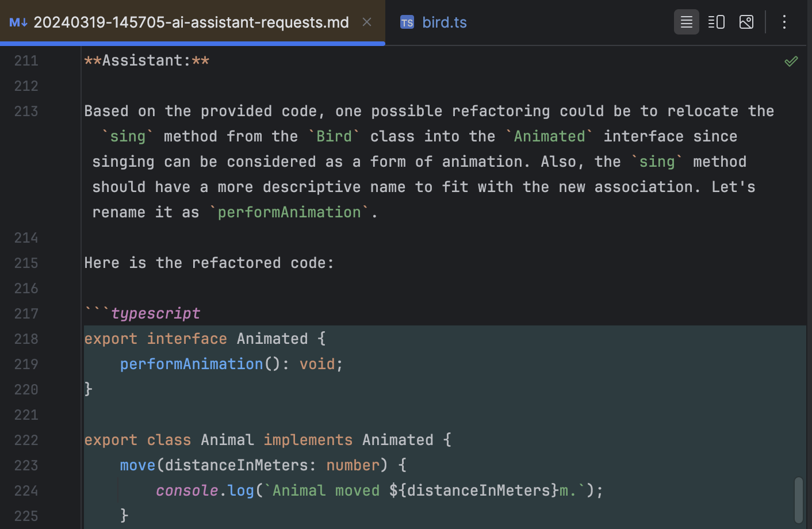Open the three-dot More Options menu
Screen dimensions: 812x529
tap(784, 22)
